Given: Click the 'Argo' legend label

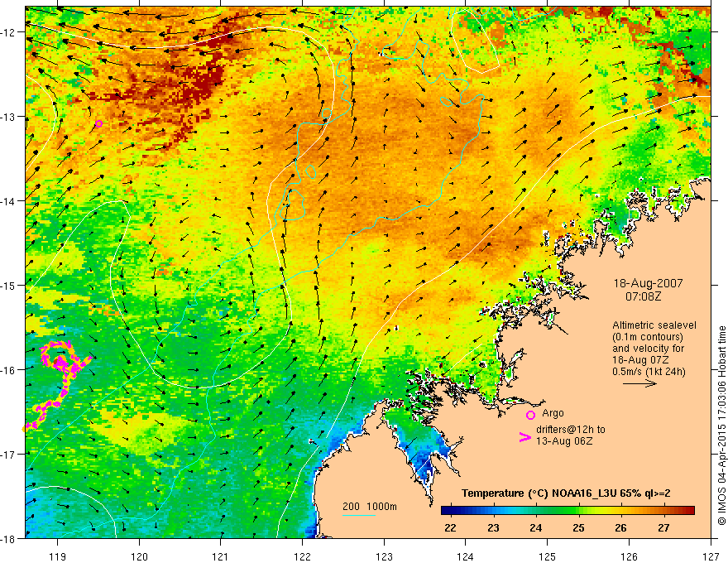Looking at the screenshot, I should click(553, 413).
